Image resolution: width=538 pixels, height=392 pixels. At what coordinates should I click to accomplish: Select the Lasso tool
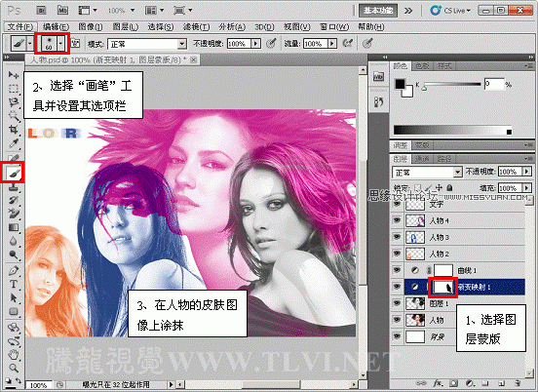(14, 102)
